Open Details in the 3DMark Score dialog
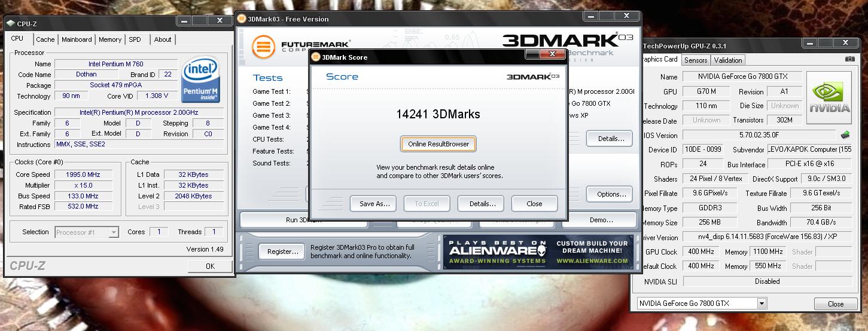The height and width of the screenshot is (331, 868). coord(481,204)
